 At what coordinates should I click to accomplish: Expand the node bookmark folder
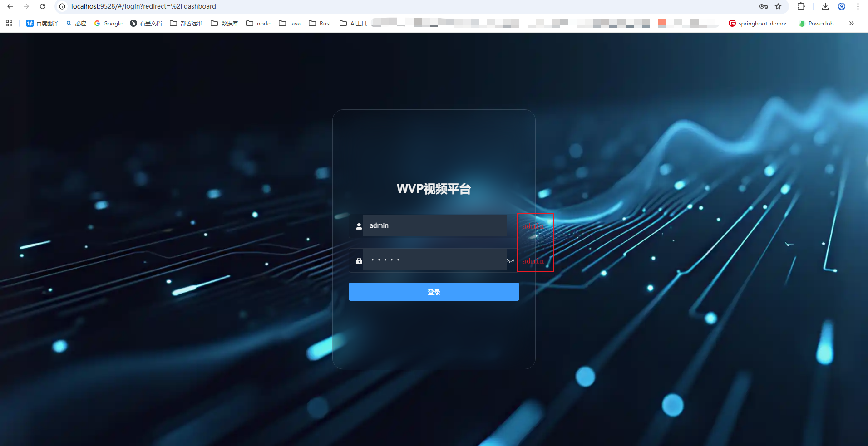(258, 23)
